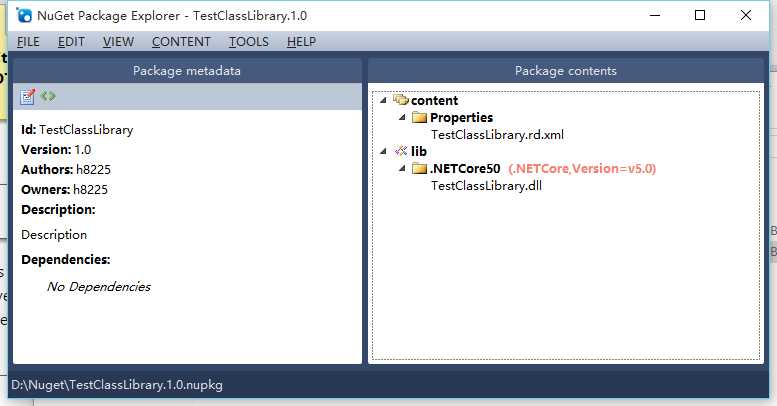Open the VIEW menu
The width and height of the screenshot is (777, 406).
tap(118, 42)
